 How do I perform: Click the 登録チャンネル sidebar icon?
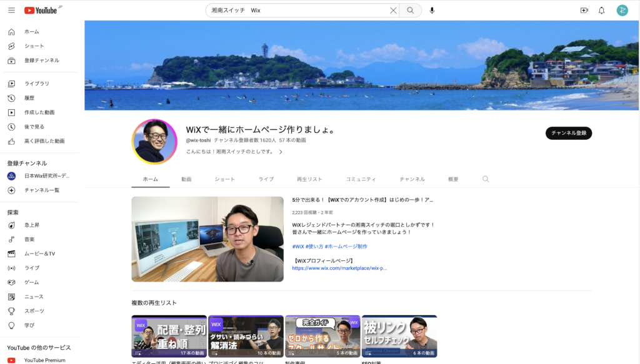(x=11, y=61)
